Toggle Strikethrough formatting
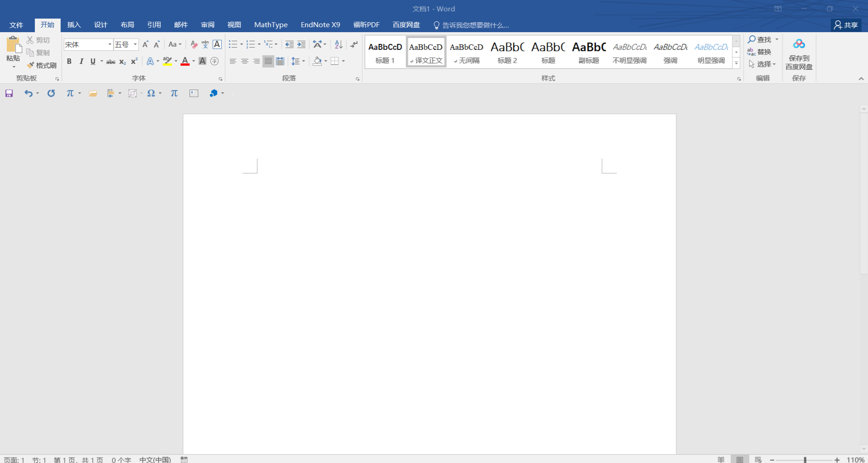Viewport: 868px width, 463px height. point(111,62)
